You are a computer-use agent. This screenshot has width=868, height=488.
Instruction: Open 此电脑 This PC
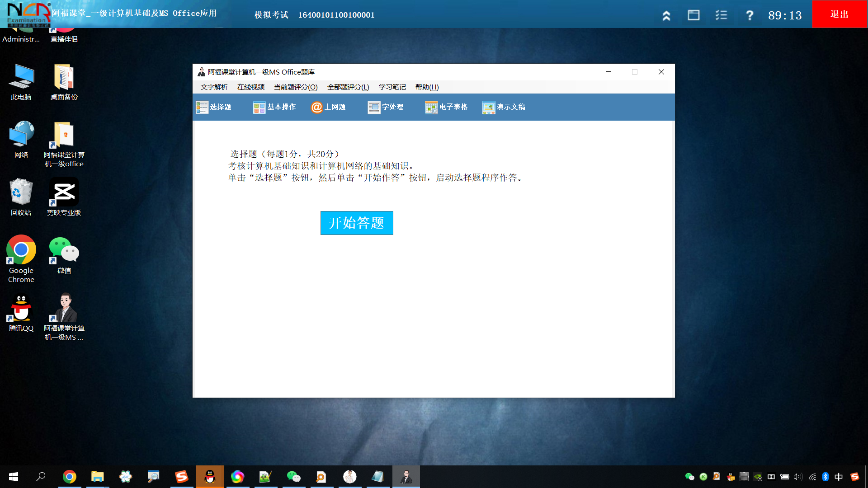[21, 76]
